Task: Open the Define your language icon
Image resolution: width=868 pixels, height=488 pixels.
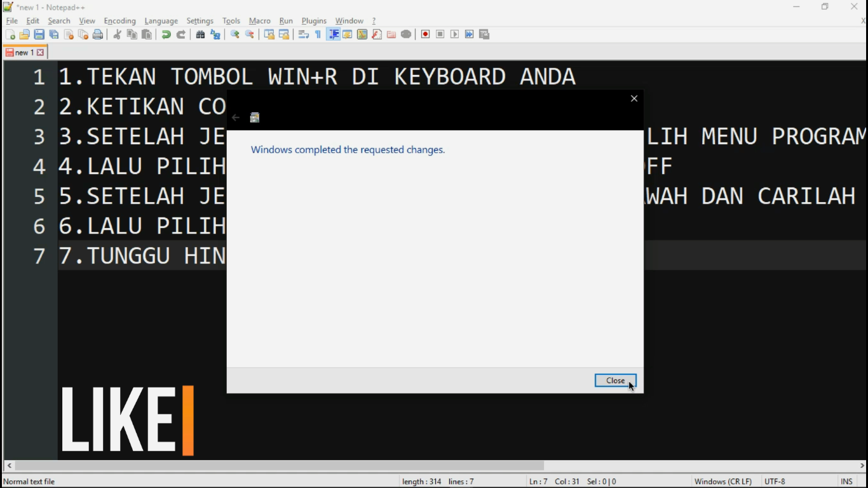Action: click(x=348, y=34)
